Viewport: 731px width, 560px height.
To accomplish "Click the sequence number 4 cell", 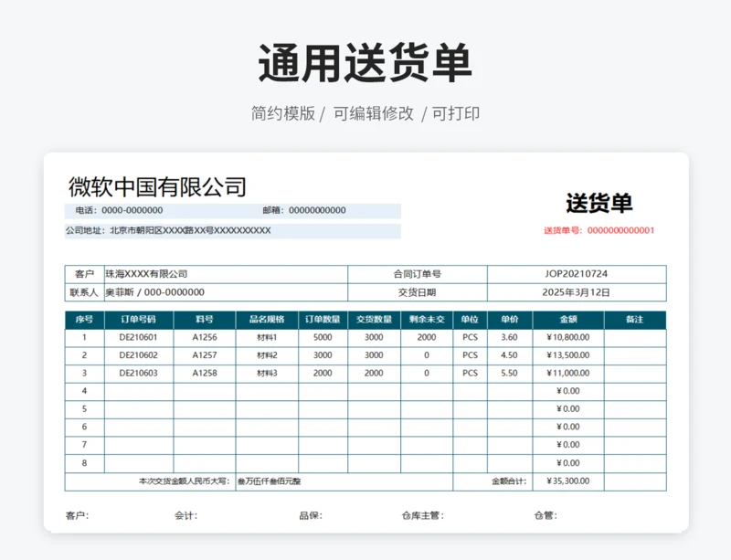I will (84, 391).
